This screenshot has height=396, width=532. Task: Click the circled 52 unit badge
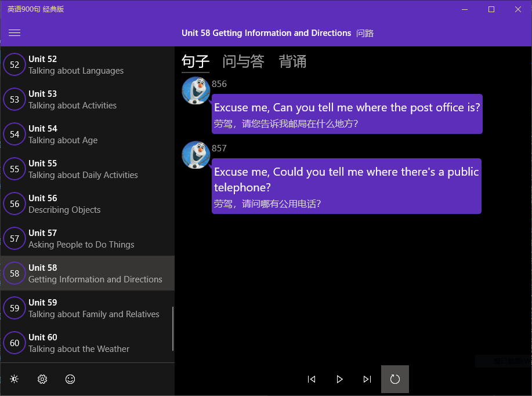pos(15,64)
